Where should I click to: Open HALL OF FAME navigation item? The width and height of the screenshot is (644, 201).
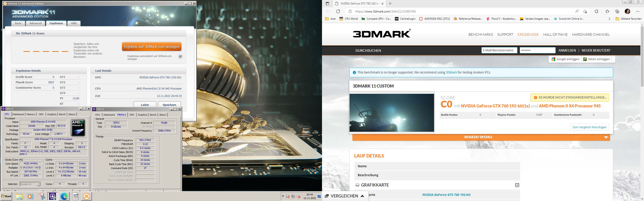[x=555, y=34]
